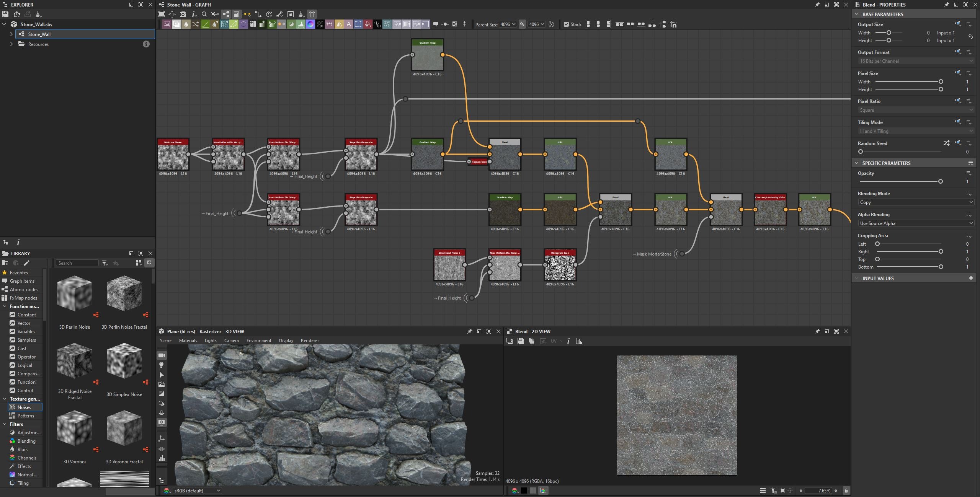
Task: Open the Alpha Blending dropdown
Action: coord(916,223)
